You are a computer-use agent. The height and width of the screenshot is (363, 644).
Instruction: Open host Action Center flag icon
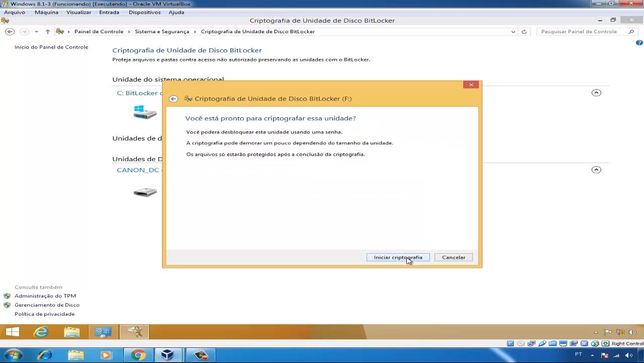click(605, 355)
